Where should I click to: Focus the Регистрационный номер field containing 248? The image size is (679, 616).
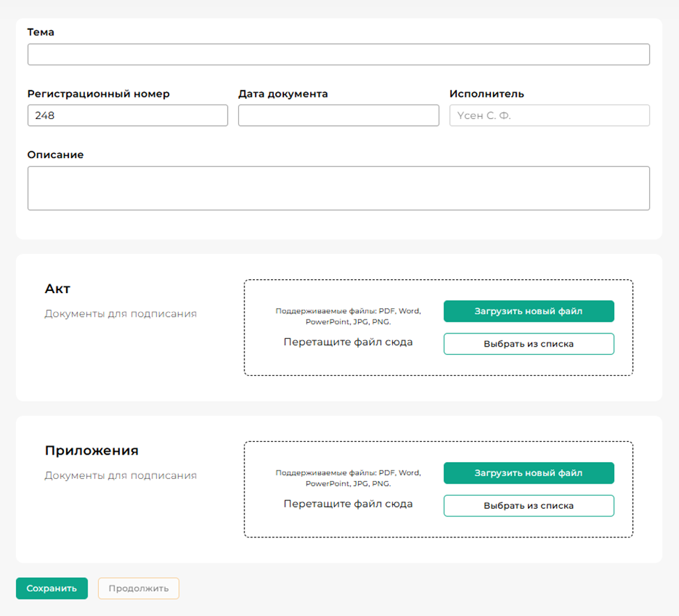click(x=127, y=116)
